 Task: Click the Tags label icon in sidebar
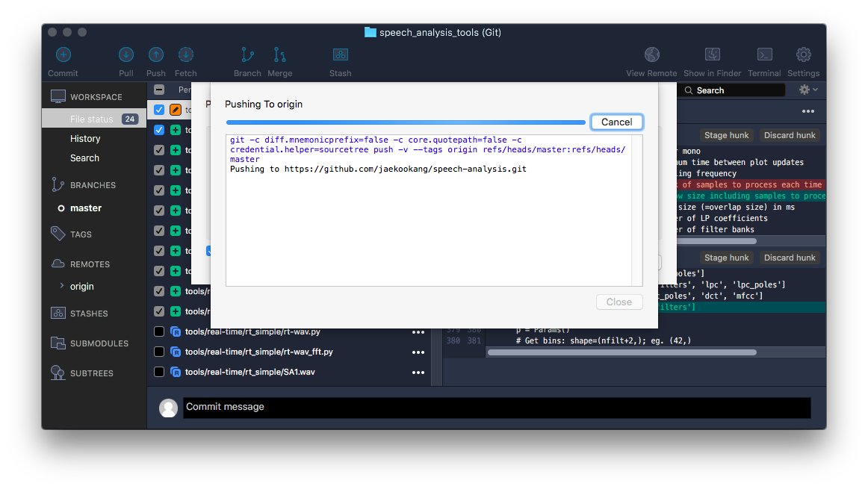[58, 234]
